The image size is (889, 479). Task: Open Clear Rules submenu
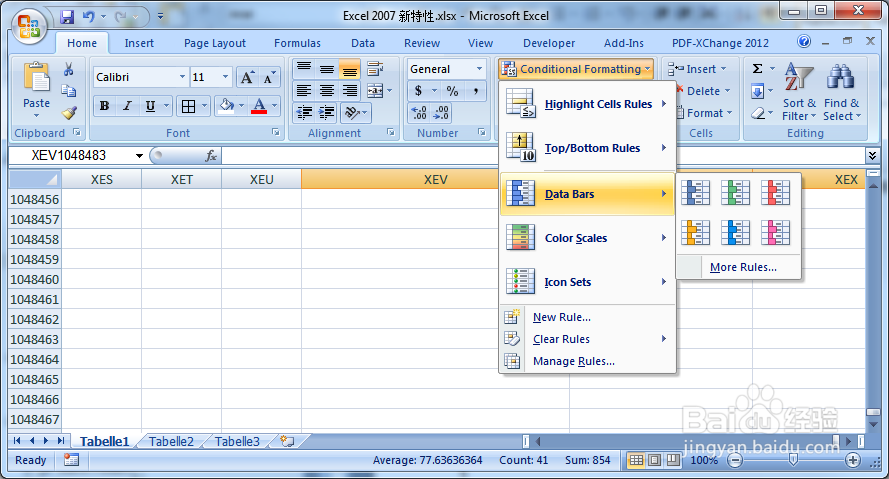[x=587, y=339]
